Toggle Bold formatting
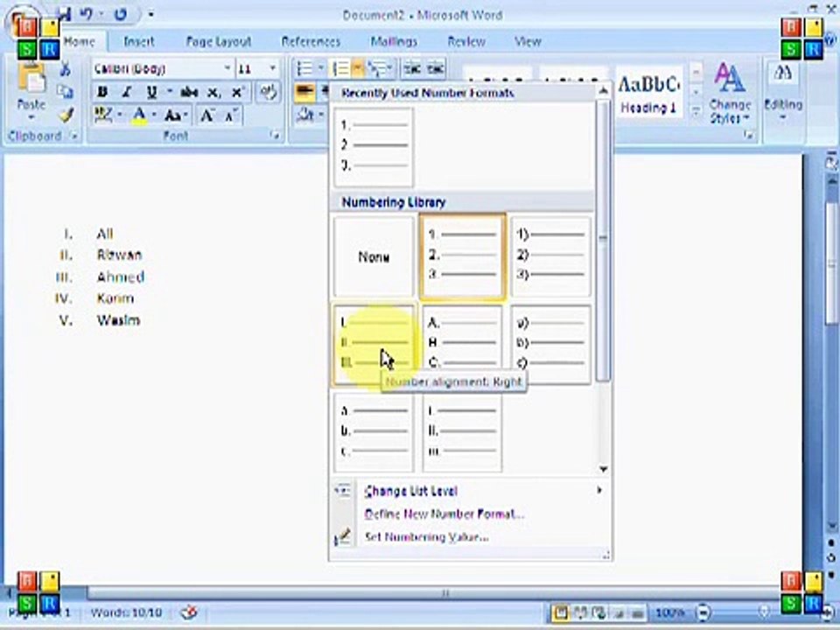Image resolution: width=840 pixels, height=630 pixels. click(102, 92)
